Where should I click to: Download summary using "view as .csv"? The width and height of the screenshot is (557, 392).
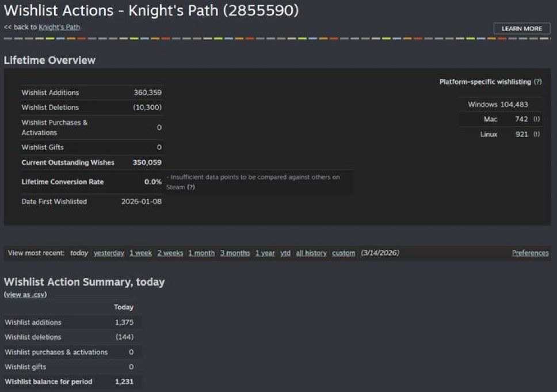25,294
